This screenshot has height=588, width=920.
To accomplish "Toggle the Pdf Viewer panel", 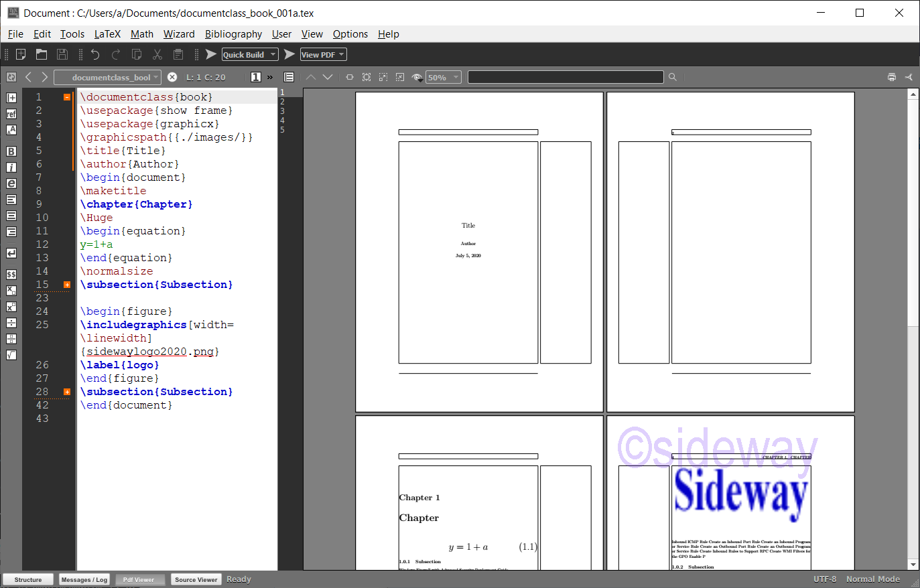I will 139,579.
